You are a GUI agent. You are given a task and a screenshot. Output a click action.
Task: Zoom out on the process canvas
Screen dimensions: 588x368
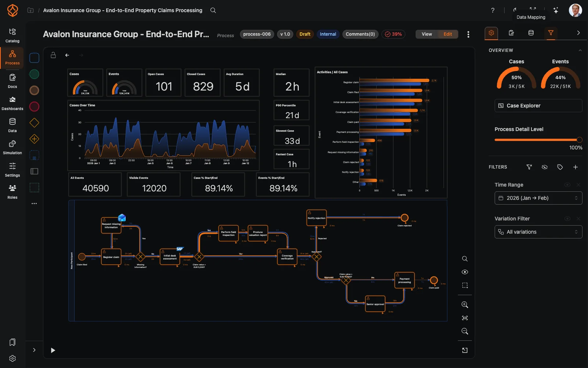click(465, 331)
